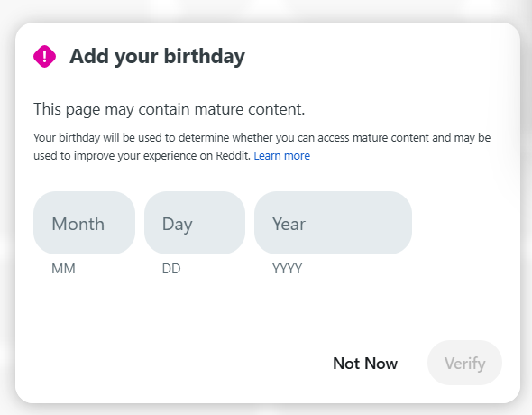Click the word 'Reddit' before Learn more
532x415 pixels.
pos(233,156)
